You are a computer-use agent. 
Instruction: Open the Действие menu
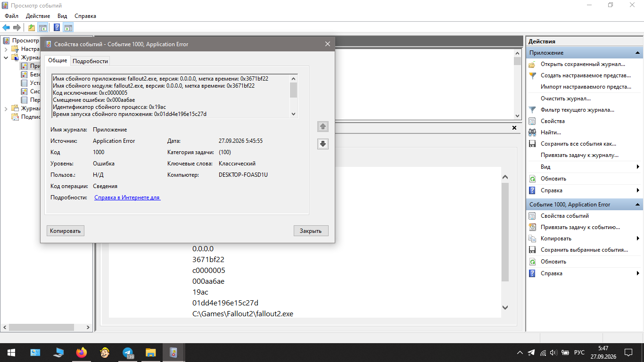(x=38, y=16)
